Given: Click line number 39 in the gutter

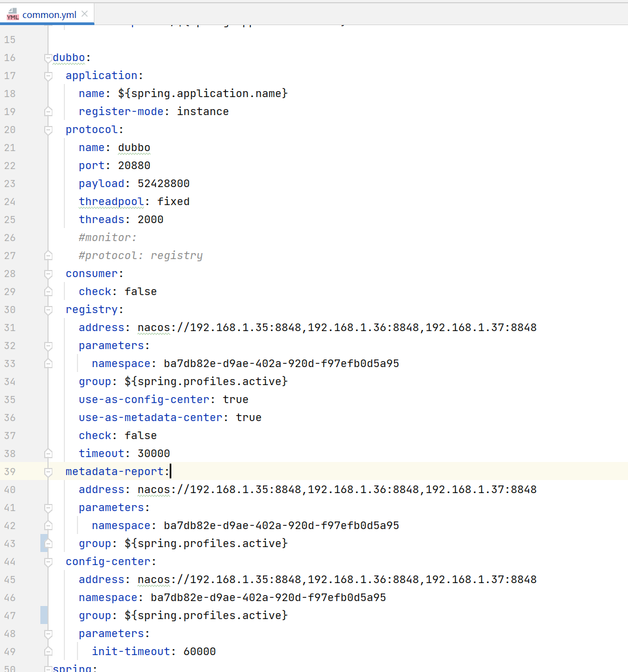Looking at the screenshot, I should coord(10,472).
